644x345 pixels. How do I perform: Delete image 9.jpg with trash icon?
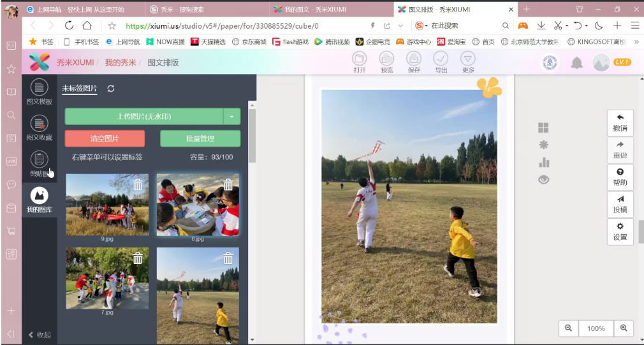pyautogui.click(x=138, y=185)
